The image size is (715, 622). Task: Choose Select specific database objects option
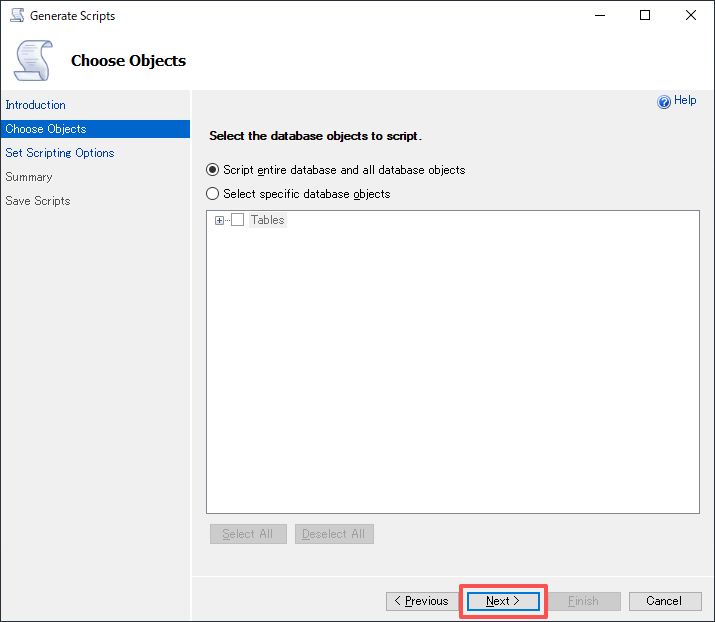212,194
